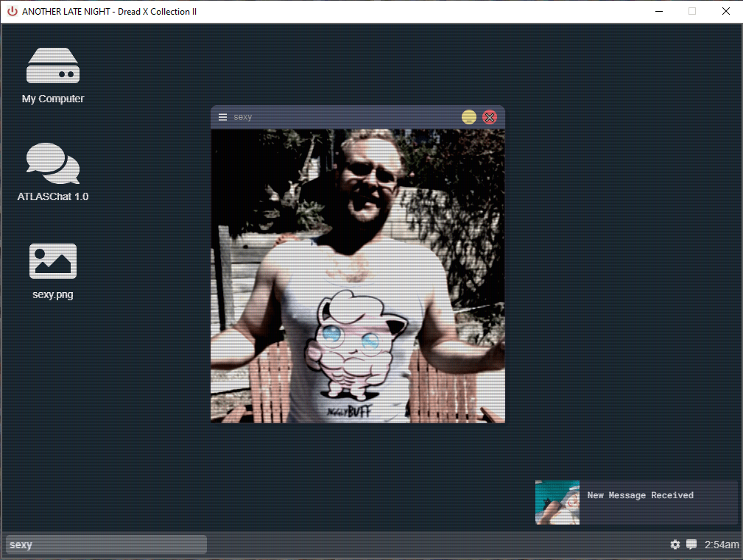Open hamburger menu in sexy viewer window

pos(222,117)
